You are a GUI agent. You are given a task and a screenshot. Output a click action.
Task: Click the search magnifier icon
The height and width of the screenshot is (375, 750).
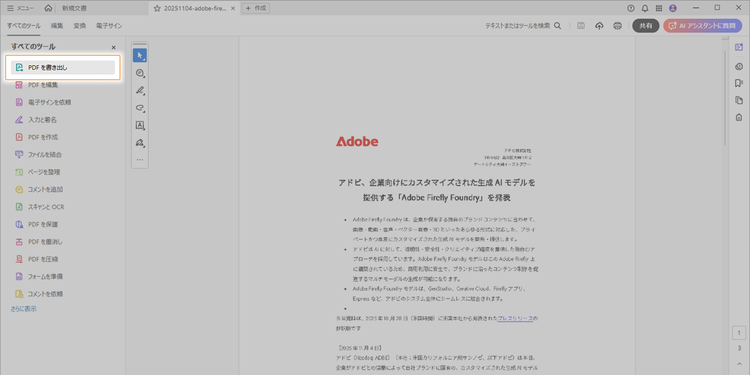pos(558,26)
